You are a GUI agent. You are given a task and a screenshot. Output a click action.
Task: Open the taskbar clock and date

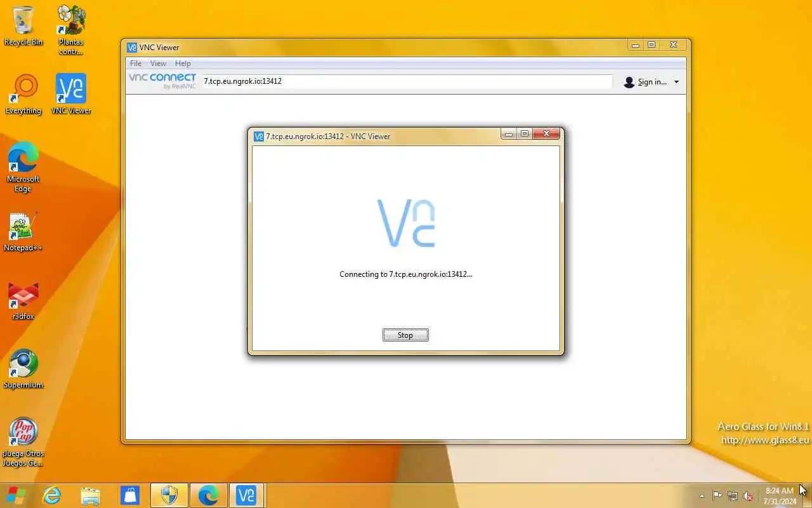(x=780, y=496)
